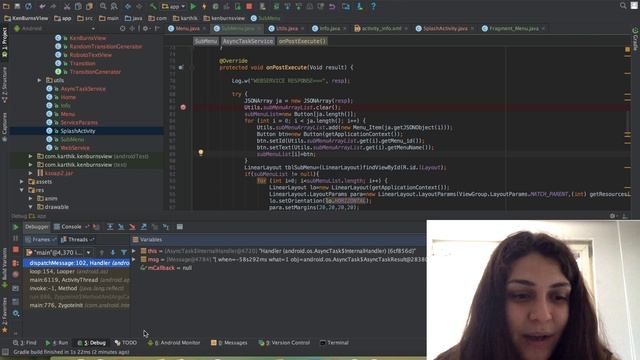Image resolution: width=640 pixels, height=360 pixels.
Task: Click the green Run app button in toolbar
Action: pyautogui.click(x=193, y=6)
